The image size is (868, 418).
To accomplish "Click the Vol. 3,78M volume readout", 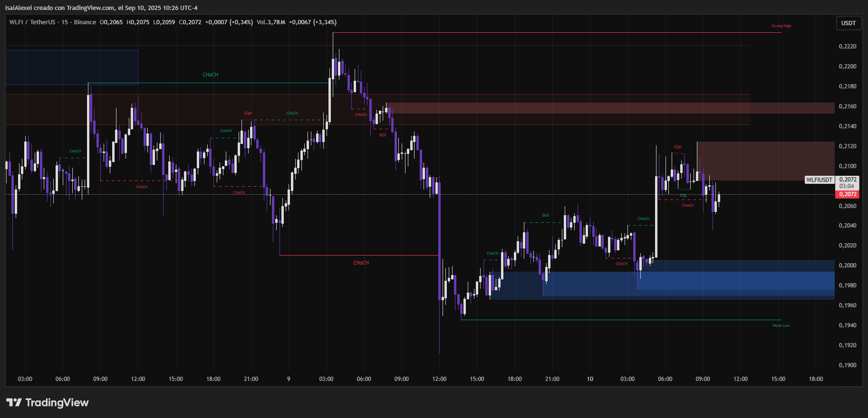I will [271, 22].
